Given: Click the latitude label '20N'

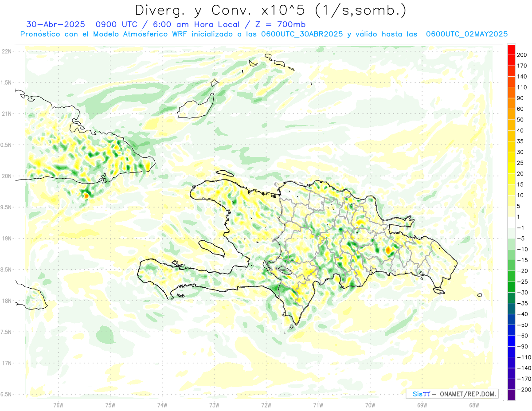Looking at the screenshot, I should coord(6,176).
